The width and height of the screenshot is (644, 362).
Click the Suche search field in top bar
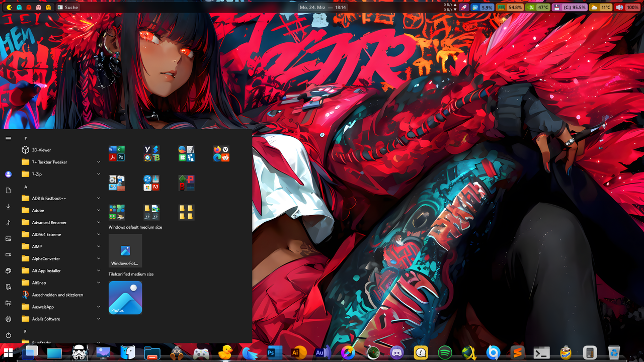pyautogui.click(x=67, y=8)
